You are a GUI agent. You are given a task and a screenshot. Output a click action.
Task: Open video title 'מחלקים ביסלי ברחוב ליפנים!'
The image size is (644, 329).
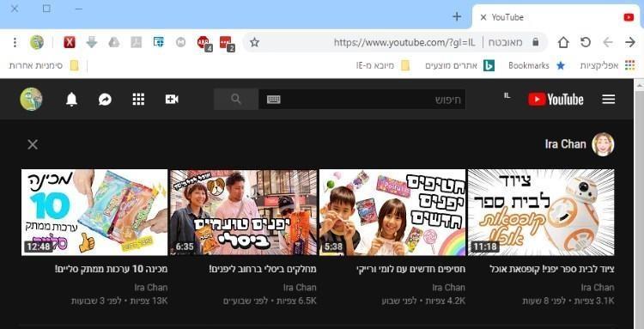[x=263, y=269]
